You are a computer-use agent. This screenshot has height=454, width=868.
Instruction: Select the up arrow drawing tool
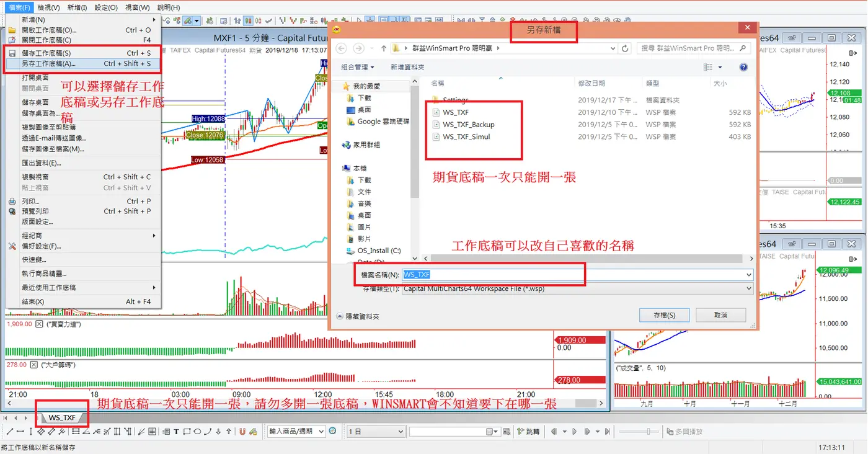pos(229,432)
